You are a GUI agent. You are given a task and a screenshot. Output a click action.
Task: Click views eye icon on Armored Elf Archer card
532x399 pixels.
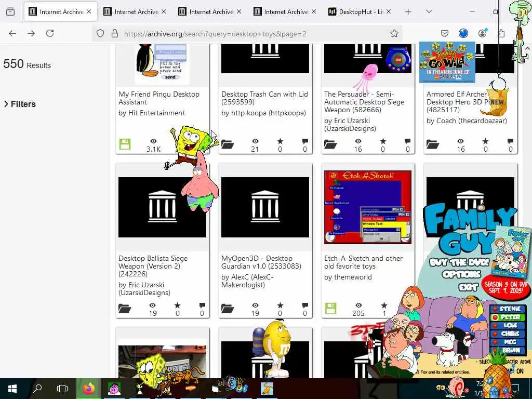460,141
